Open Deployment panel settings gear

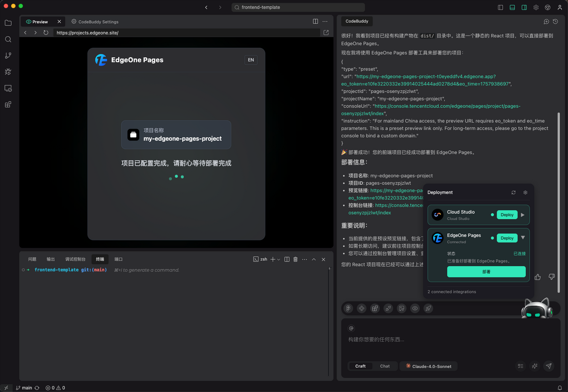coord(525,192)
